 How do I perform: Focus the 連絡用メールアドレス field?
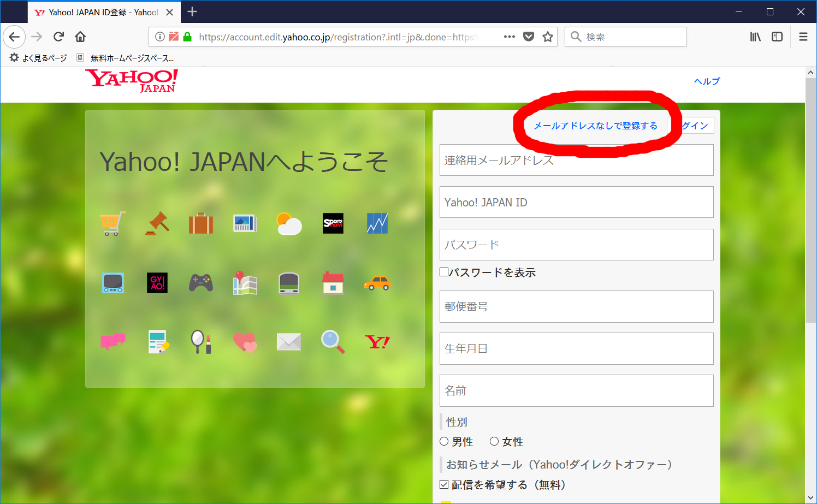[x=577, y=160]
